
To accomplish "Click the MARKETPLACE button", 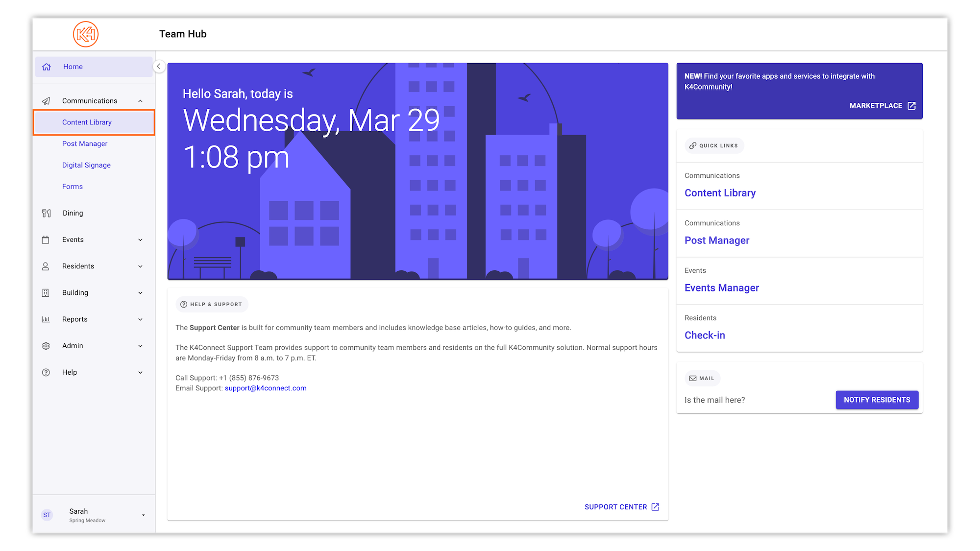I will click(x=882, y=106).
